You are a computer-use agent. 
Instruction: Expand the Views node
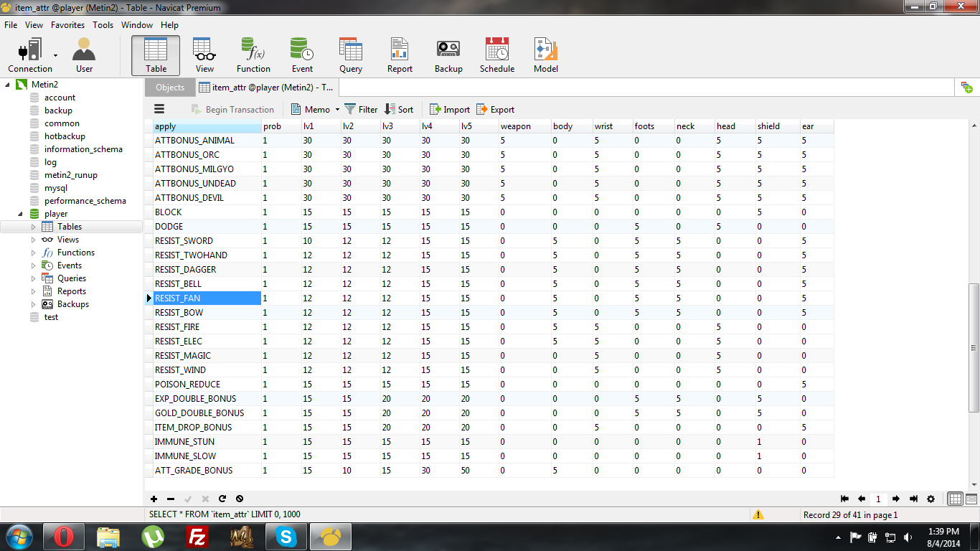point(33,240)
